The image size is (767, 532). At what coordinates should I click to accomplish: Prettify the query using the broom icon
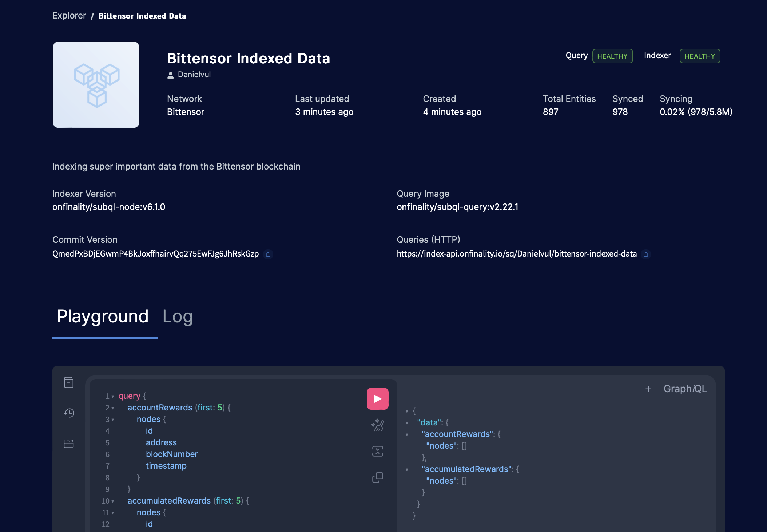click(378, 425)
